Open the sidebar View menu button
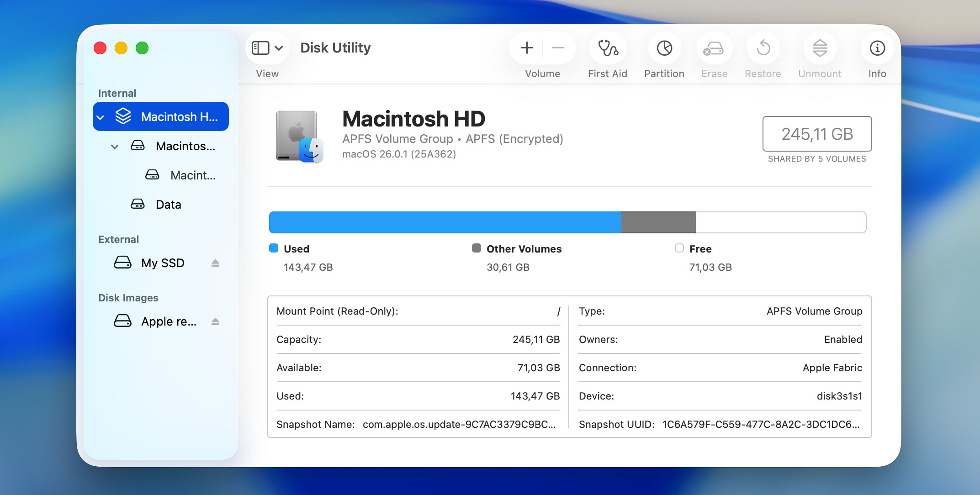This screenshot has width=980, height=495. click(x=267, y=48)
